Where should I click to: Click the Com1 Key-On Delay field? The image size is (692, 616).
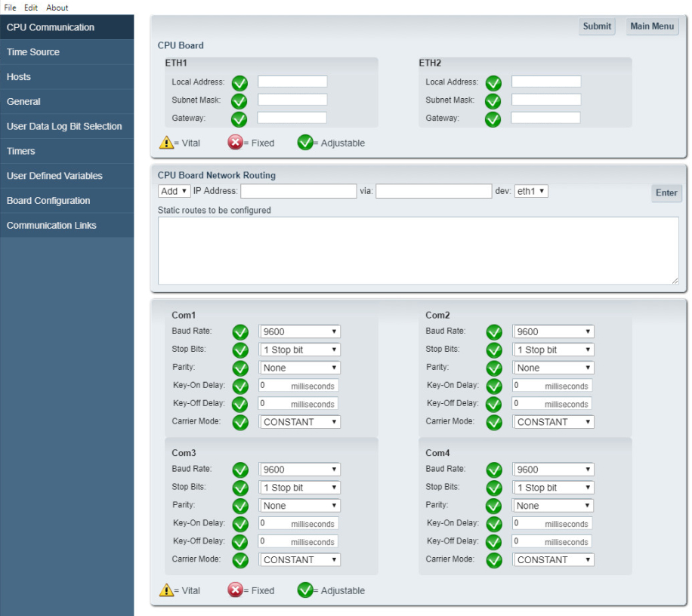(x=298, y=386)
